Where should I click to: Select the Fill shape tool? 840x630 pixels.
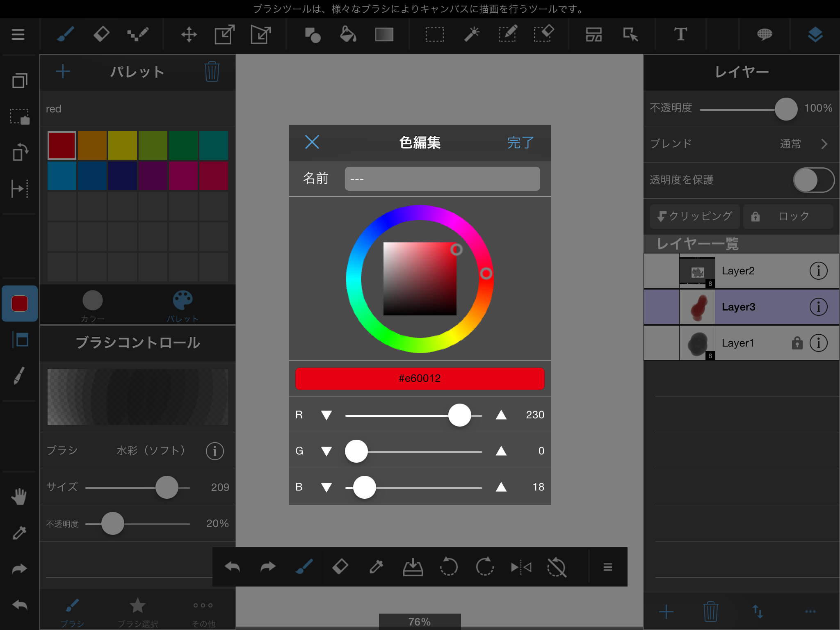coord(313,35)
